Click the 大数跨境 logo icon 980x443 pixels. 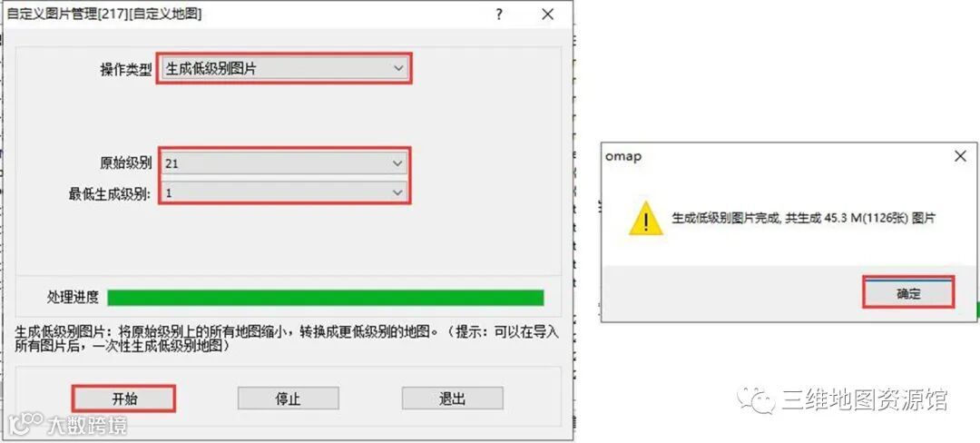pos(27,424)
